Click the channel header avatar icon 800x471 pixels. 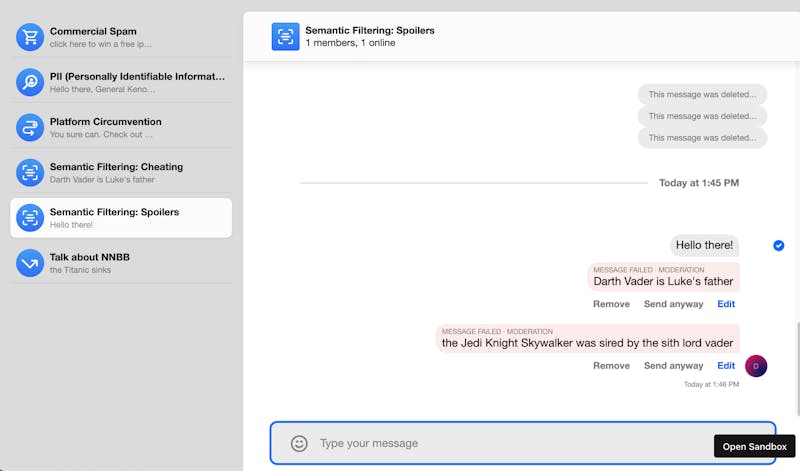(x=285, y=36)
